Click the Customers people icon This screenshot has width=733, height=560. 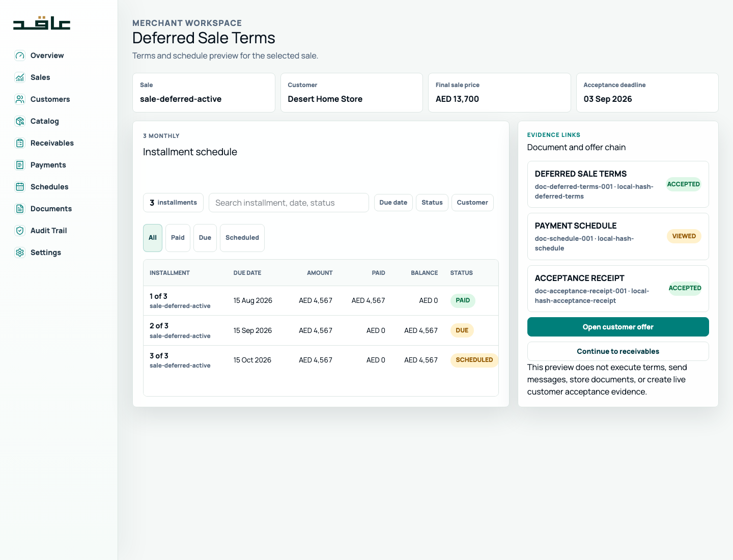pyautogui.click(x=20, y=99)
